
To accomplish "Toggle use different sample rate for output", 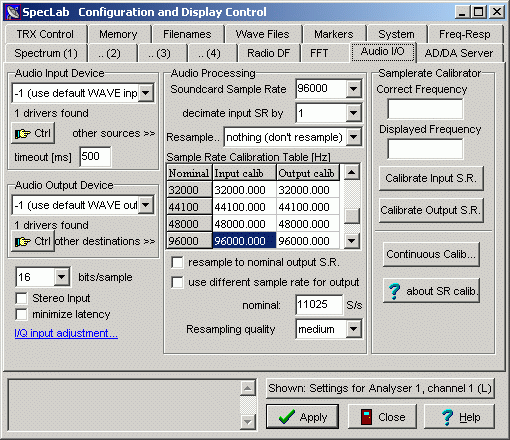I will 177,282.
